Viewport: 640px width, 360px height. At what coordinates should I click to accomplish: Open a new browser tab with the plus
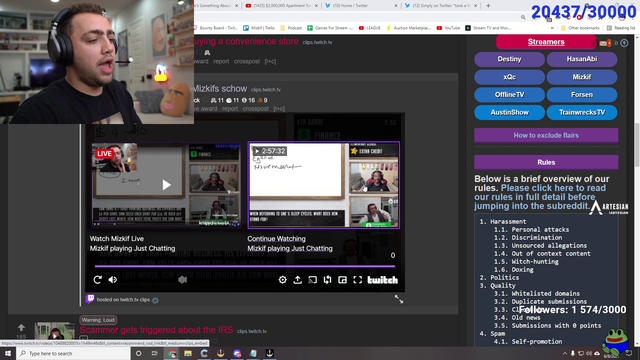488,6
